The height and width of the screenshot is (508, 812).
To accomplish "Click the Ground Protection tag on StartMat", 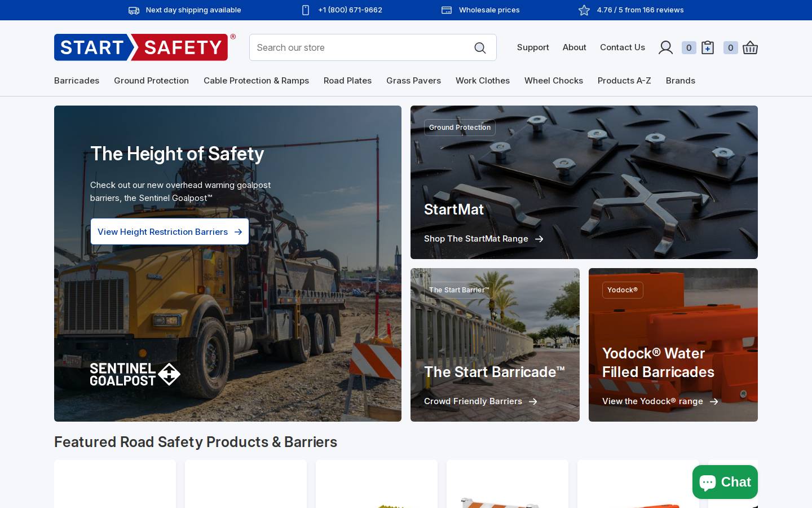I will tap(460, 128).
